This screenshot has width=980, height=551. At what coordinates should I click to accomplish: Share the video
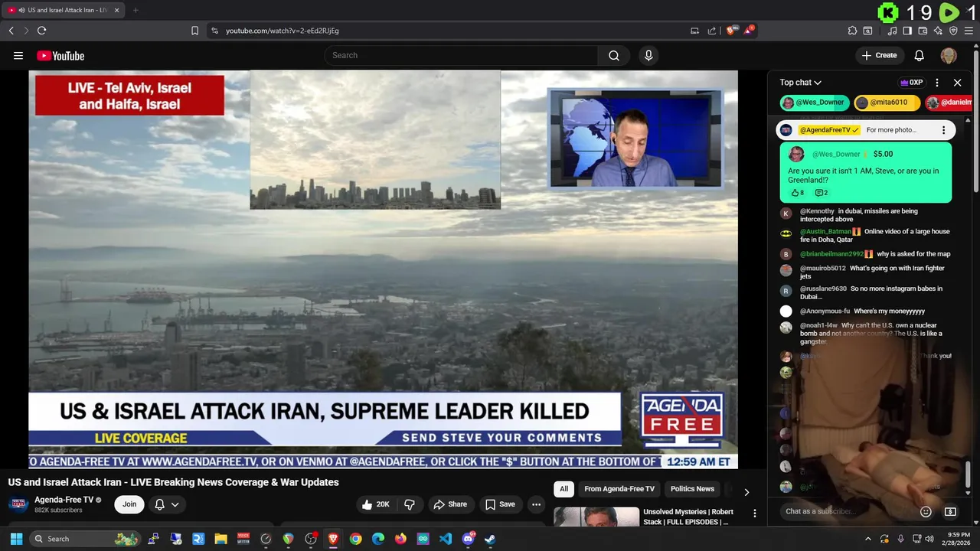click(450, 504)
